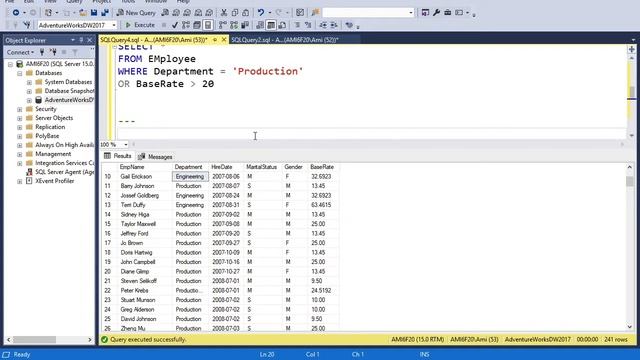Click the Change Connection plug icon

tap(27, 25)
